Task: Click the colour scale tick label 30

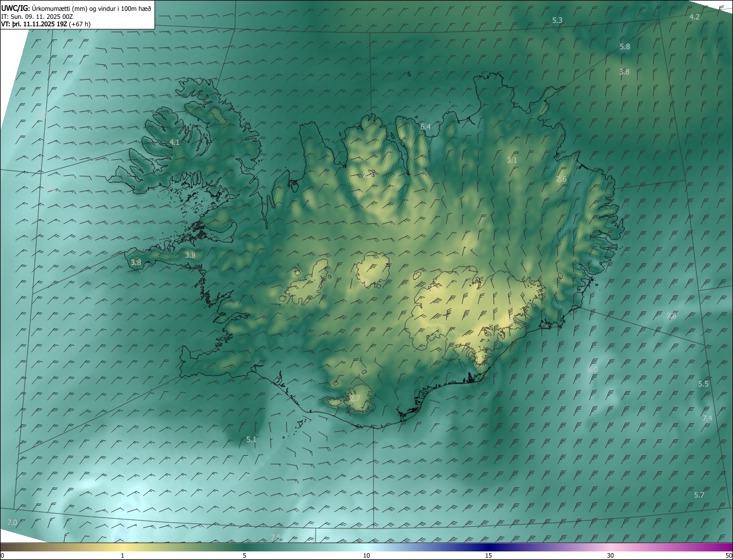Action: (610, 555)
